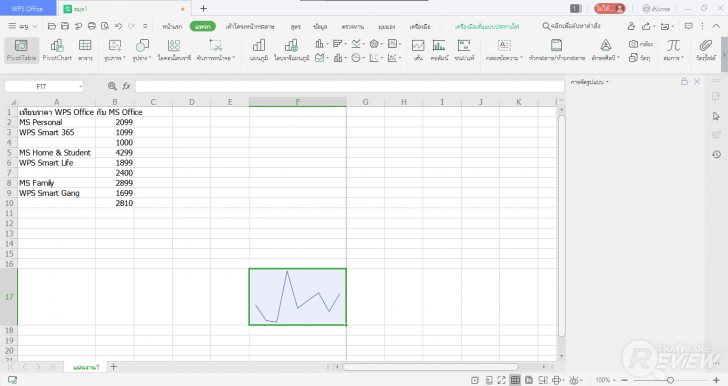The width and height of the screenshot is (728, 386).
Task: Insert a PivotChart
Action: pos(57,50)
